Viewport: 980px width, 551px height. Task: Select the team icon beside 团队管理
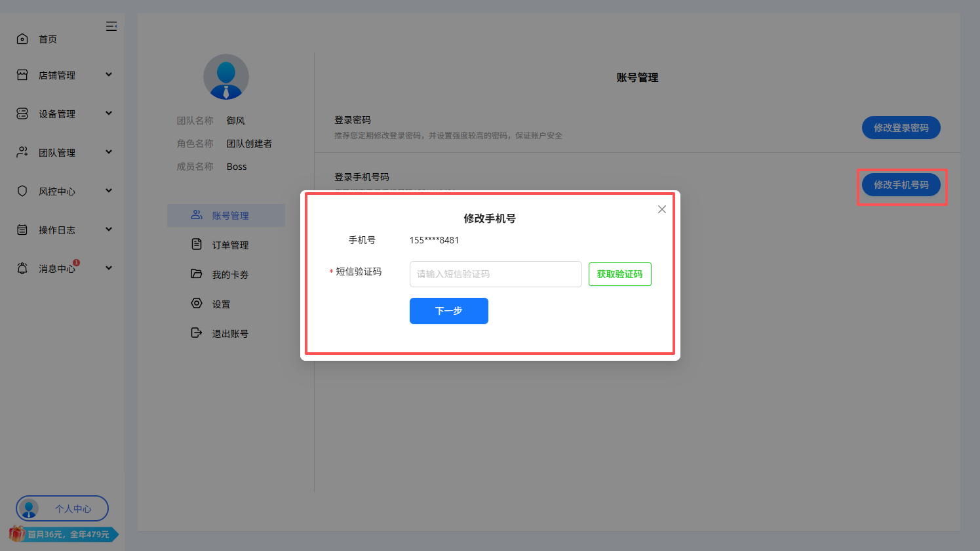click(x=23, y=152)
